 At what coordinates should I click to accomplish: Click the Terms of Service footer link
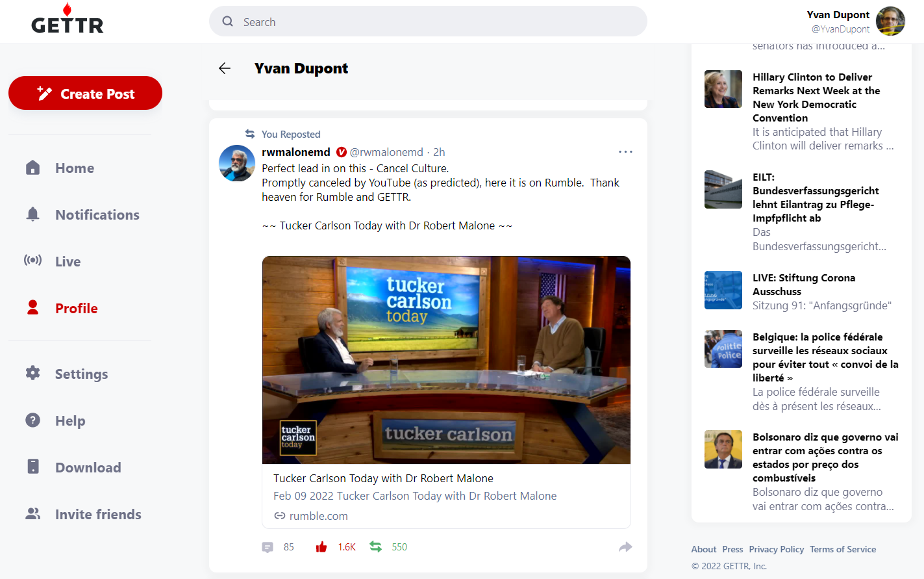coord(843,549)
